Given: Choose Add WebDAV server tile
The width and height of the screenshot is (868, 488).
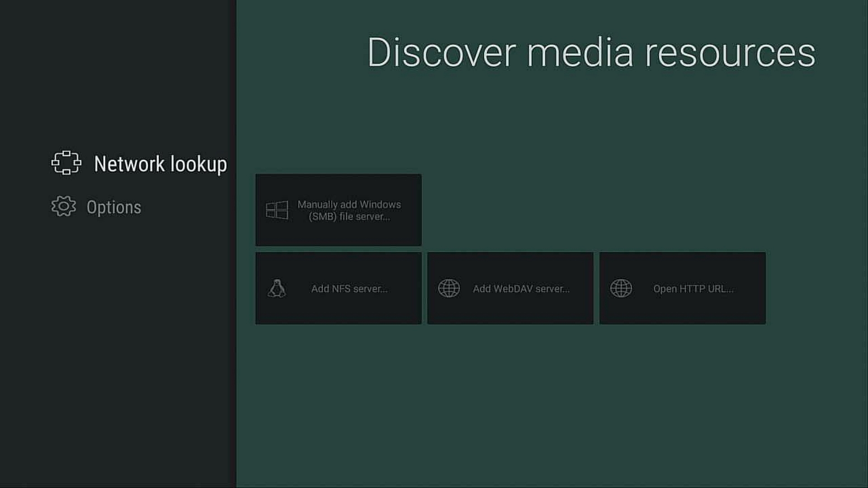Looking at the screenshot, I should tap(510, 288).
